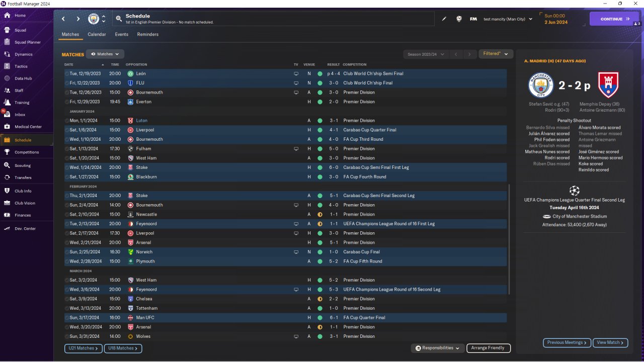Click the Champions League logo in the match panel
This screenshot has width=644, height=362.
[x=574, y=191]
